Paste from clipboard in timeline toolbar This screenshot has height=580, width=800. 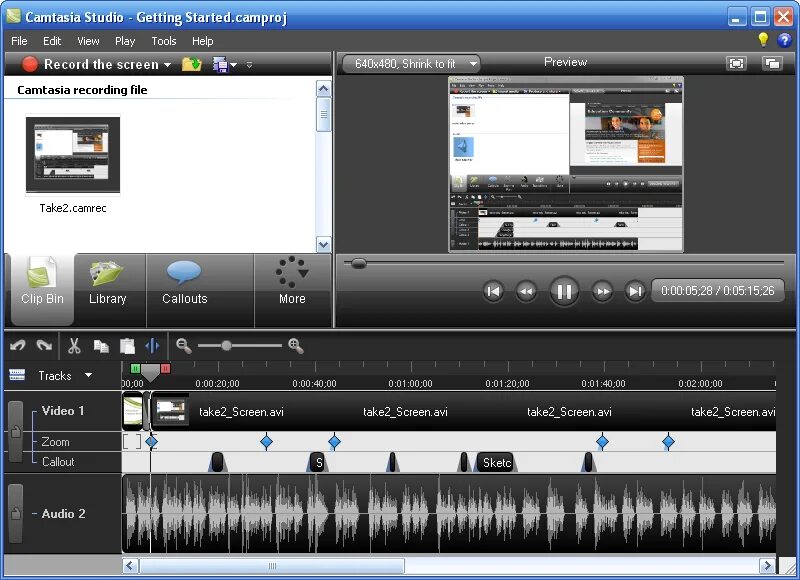[x=127, y=346]
